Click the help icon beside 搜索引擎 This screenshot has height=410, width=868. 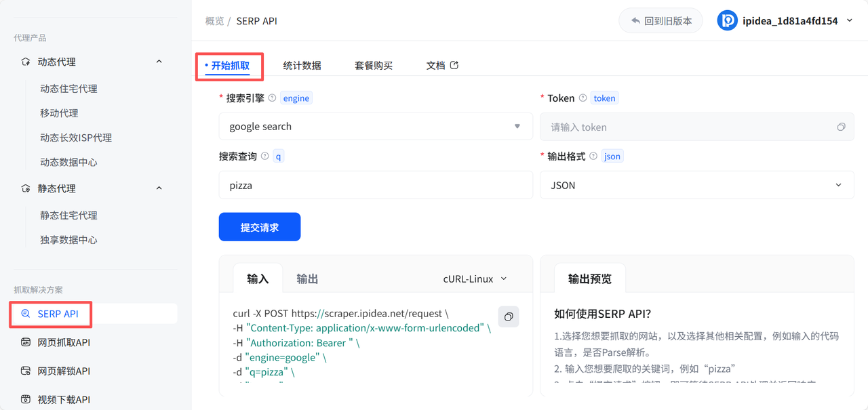tap(272, 98)
